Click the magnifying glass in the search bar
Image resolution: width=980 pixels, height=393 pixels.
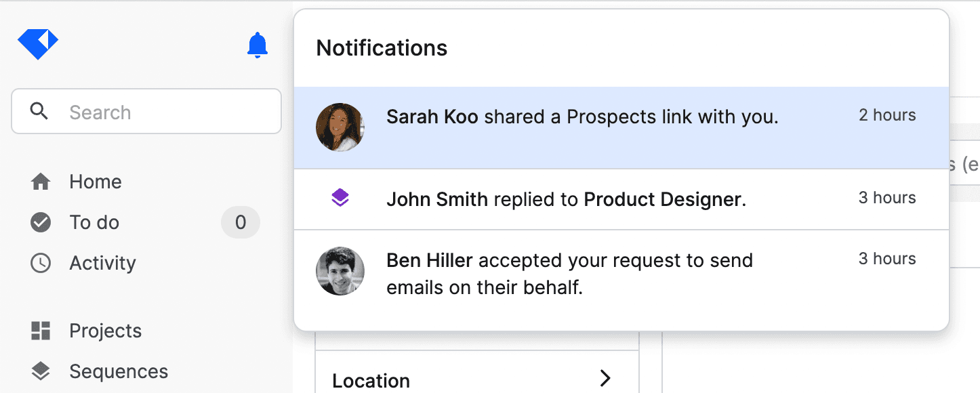[39, 111]
